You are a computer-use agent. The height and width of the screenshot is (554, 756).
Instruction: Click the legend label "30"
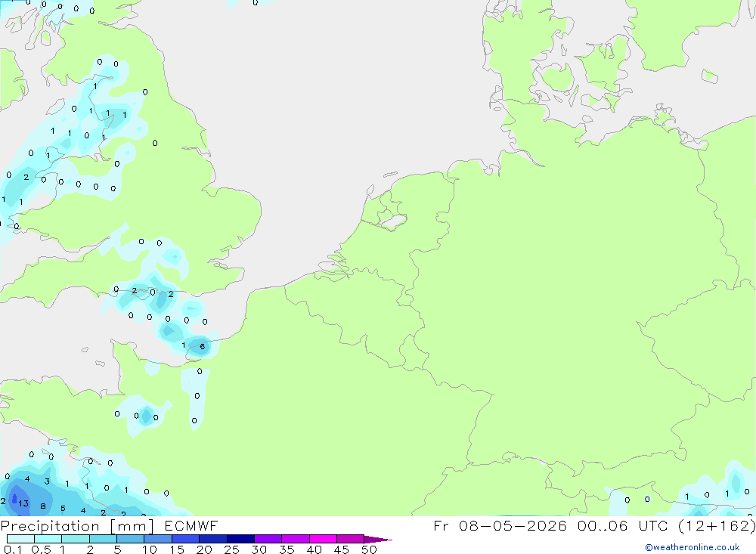(259, 549)
